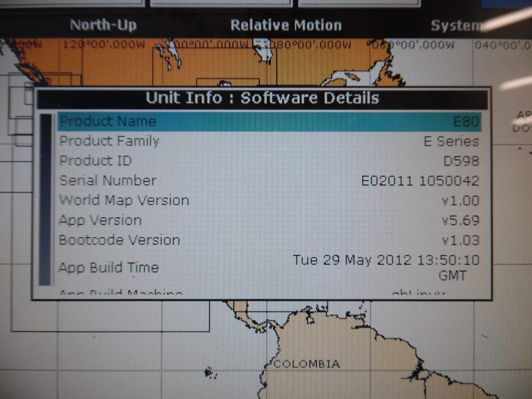This screenshot has height=399, width=532.
Task: Click the Unit Info Software Details title
Action: (262, 98)
